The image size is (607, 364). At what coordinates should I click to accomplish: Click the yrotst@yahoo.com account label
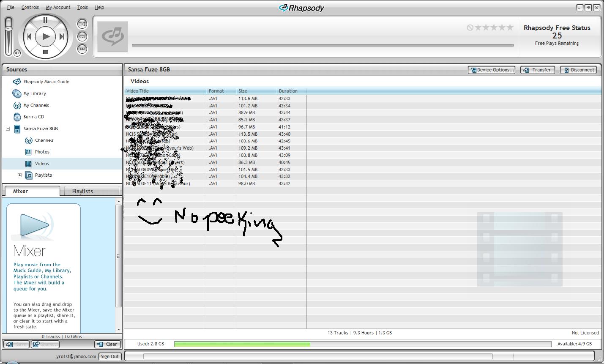point(76,356)
